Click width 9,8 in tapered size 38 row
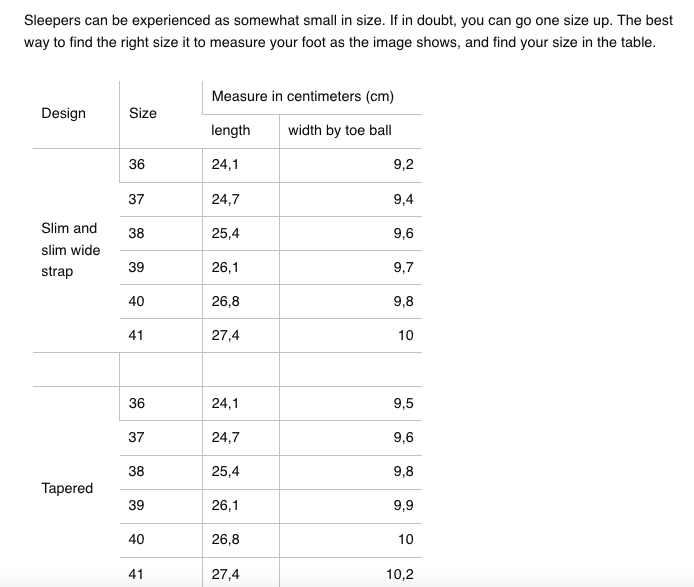The image size is (694, 587). (403, 471)
